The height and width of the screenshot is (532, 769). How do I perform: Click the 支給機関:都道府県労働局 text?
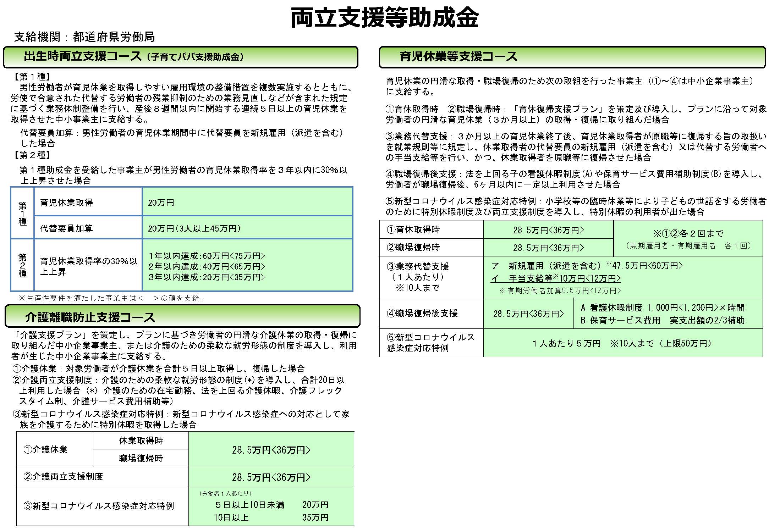pyautogui.click(x=84, y=37)
